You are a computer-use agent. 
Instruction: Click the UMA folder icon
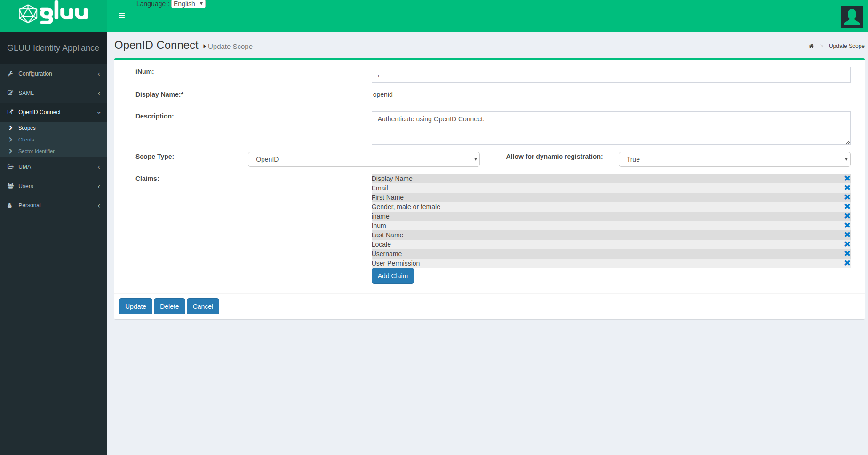coord(10,167)
